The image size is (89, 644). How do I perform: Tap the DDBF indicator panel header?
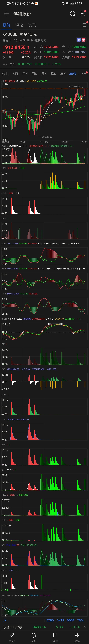[37, 146]
